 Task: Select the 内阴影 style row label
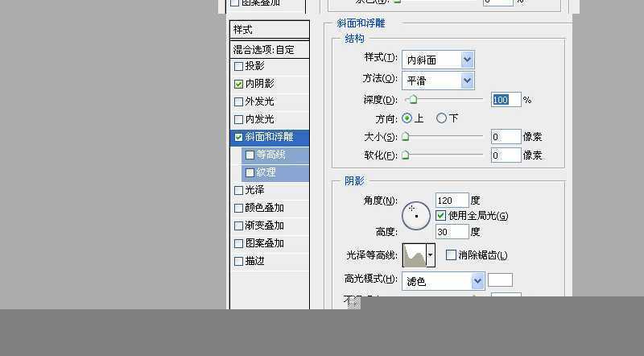tap(259, 84)
